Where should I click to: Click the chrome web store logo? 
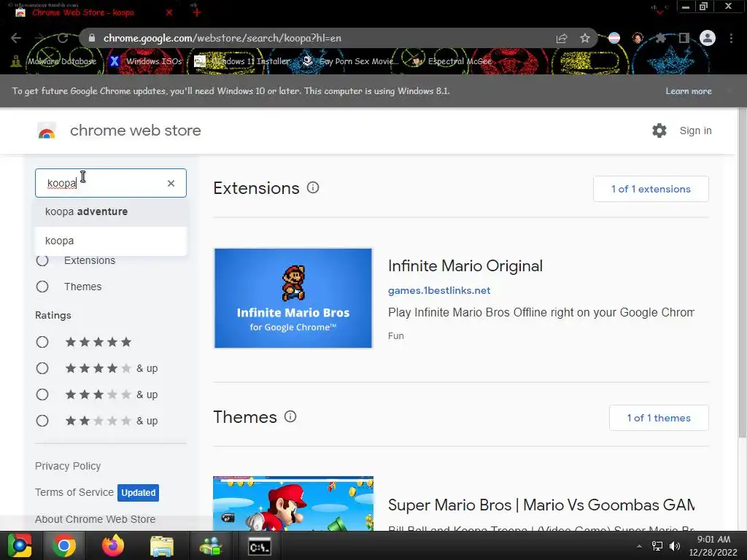(47, 131)
